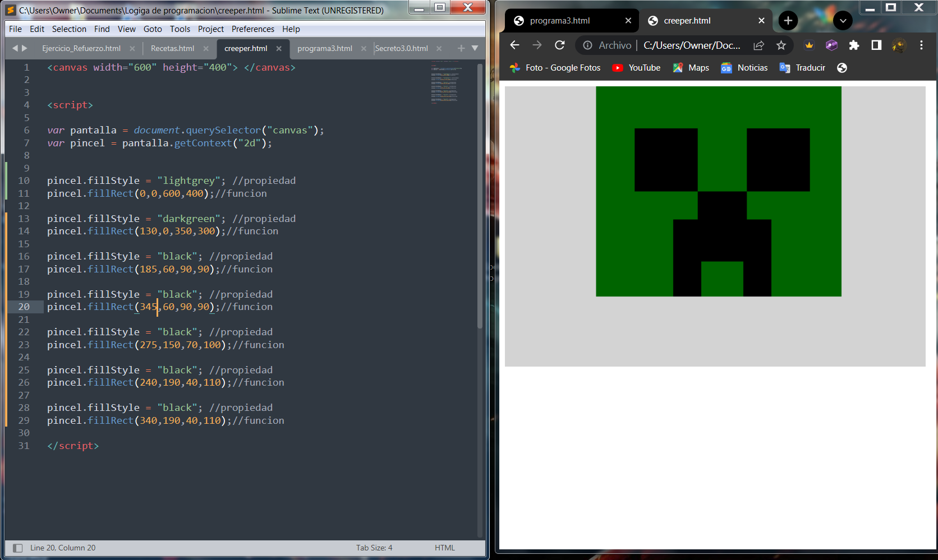
Task: Select the creeper.html browser tab
Action: (x=687, y=21)
